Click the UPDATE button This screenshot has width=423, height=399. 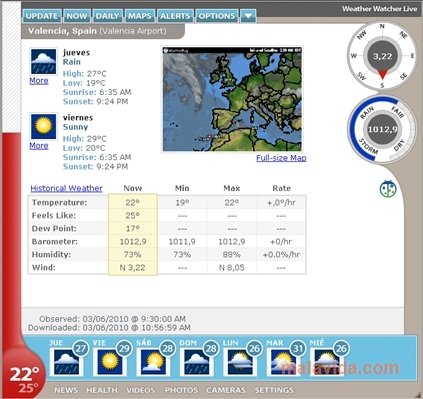pos(42,16)
